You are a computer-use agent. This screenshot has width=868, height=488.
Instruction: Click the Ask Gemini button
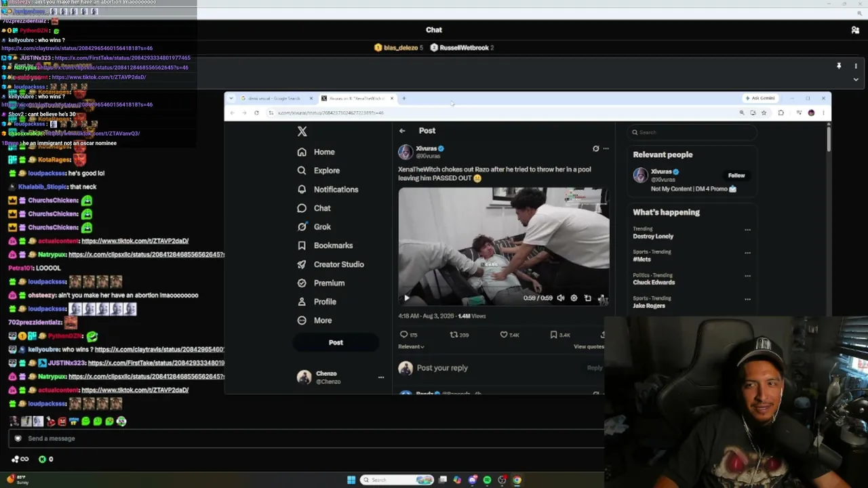click(x=760, y=98)
